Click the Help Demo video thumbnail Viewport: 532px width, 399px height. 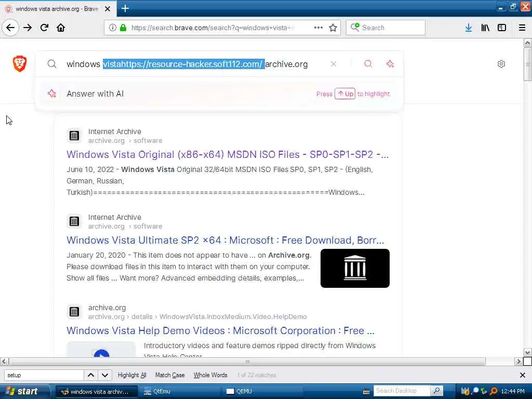click(101, 350)
